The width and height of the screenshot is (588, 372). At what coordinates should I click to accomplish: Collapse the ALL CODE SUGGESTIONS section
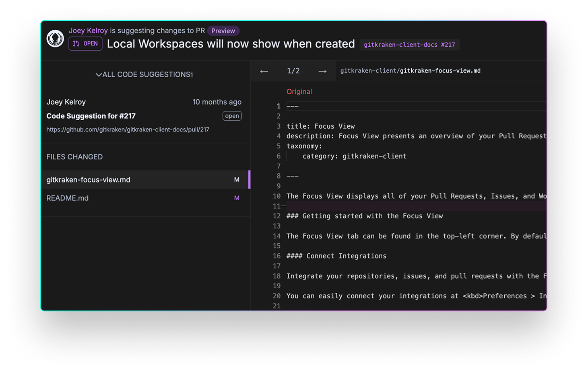click(x=98, y=74)
